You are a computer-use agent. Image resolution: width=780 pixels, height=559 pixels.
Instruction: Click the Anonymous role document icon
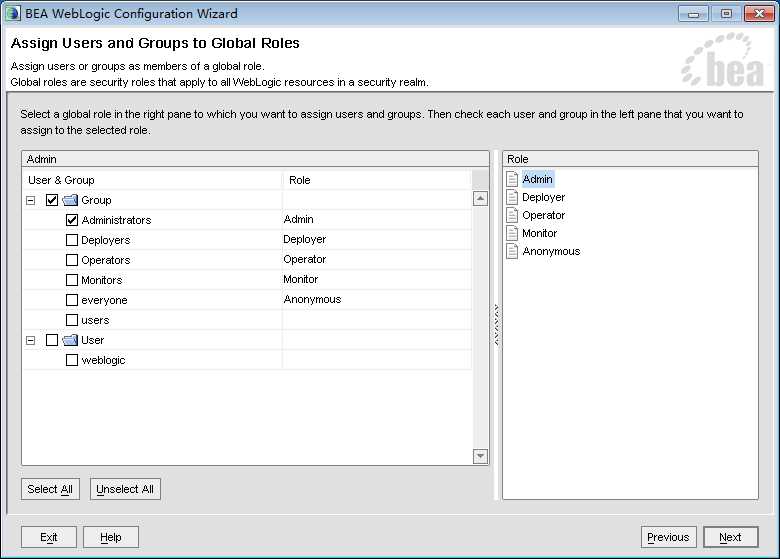(512, 251)
